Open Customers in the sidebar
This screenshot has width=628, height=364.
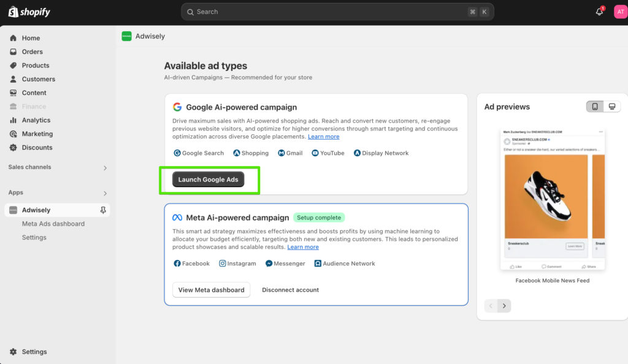39,79
